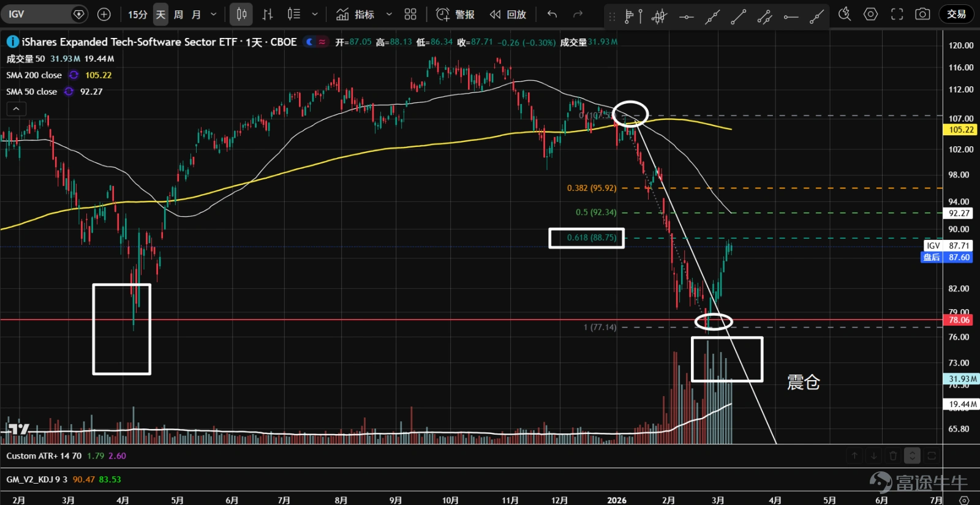This screenshot has width=980, height=505.
Task: Take a chart snapshot with camera
Action: coord(922,14)
